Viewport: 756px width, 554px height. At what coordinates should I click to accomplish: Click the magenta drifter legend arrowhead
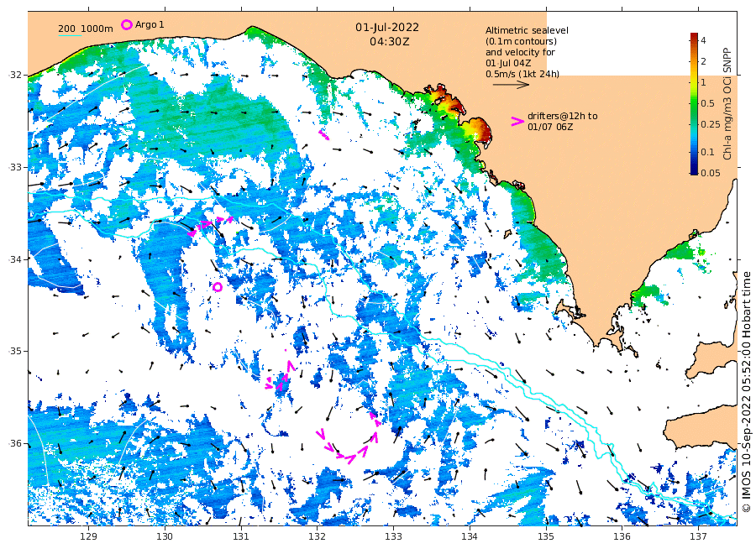coord(517,122)
